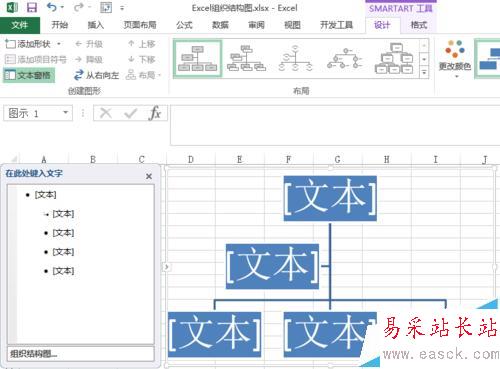Click the touch mode icon in quick access toolbar

coord(106,7)
